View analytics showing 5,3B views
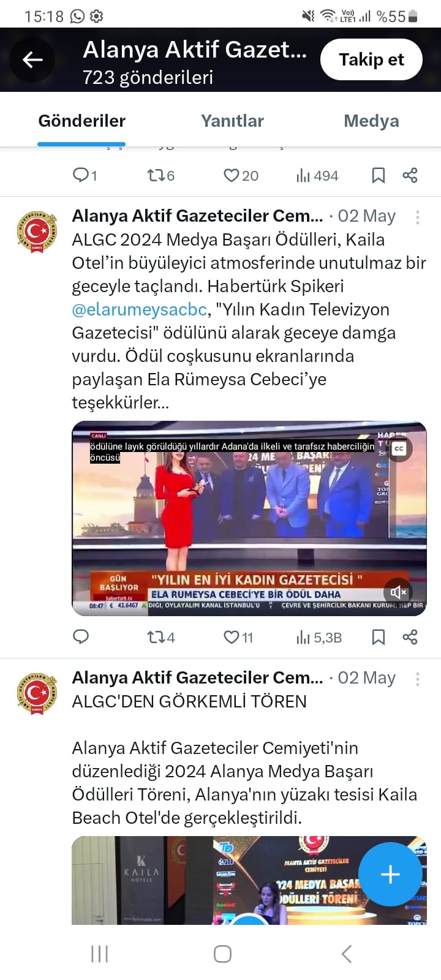Screen dimensions: 441x980 [319, 637]
